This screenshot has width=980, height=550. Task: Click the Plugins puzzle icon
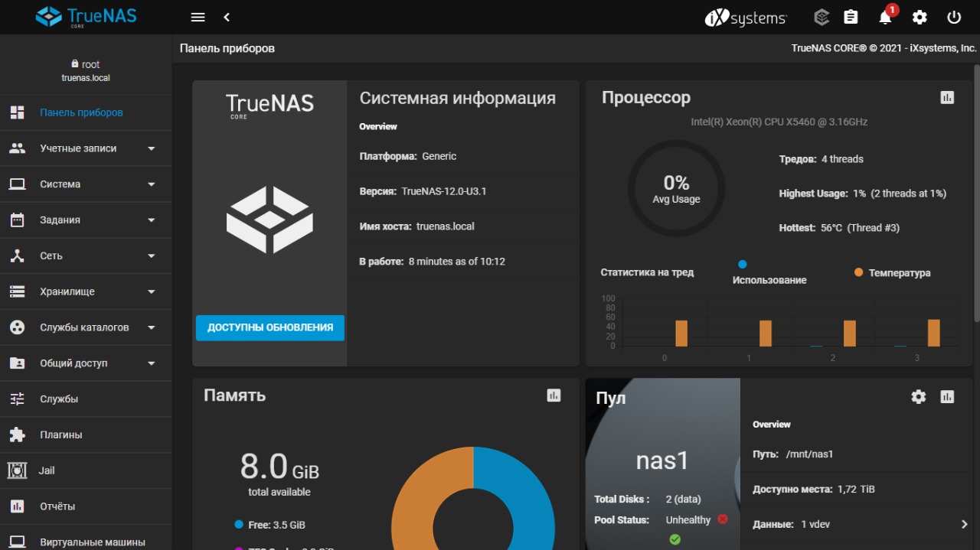[17, 434]
